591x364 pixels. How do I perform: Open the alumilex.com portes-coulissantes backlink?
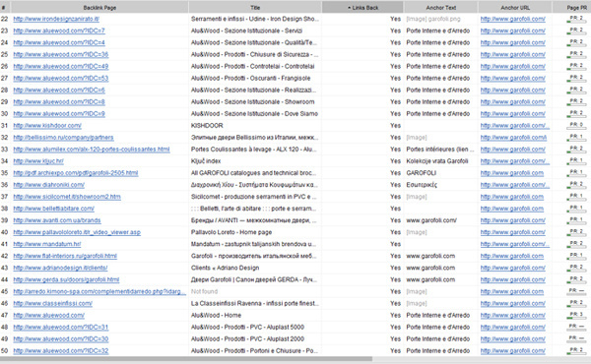[x=92, y=150]
